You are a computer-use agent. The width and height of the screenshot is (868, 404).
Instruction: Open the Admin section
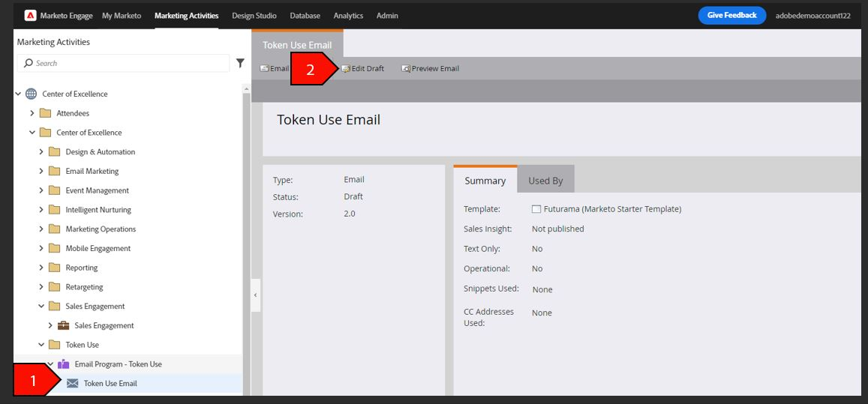pyautogui.click(x=388, y=16)
